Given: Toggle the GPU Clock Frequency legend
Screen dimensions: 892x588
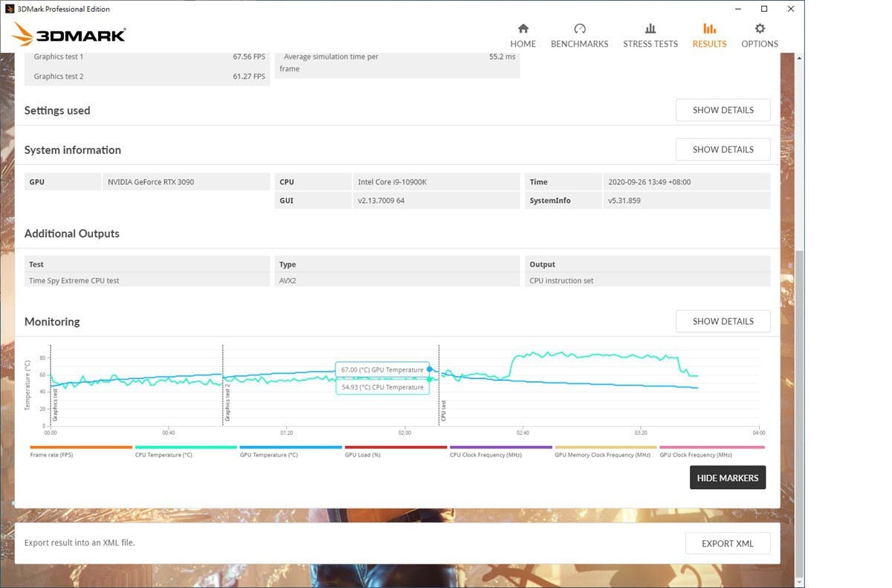Looking at the screenshot, I should (x=696, y=455).
